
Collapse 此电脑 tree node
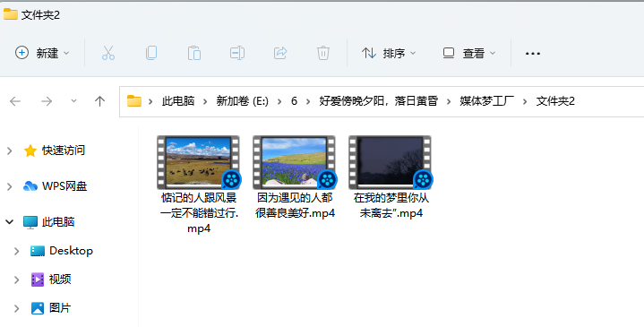pos(10,222)
